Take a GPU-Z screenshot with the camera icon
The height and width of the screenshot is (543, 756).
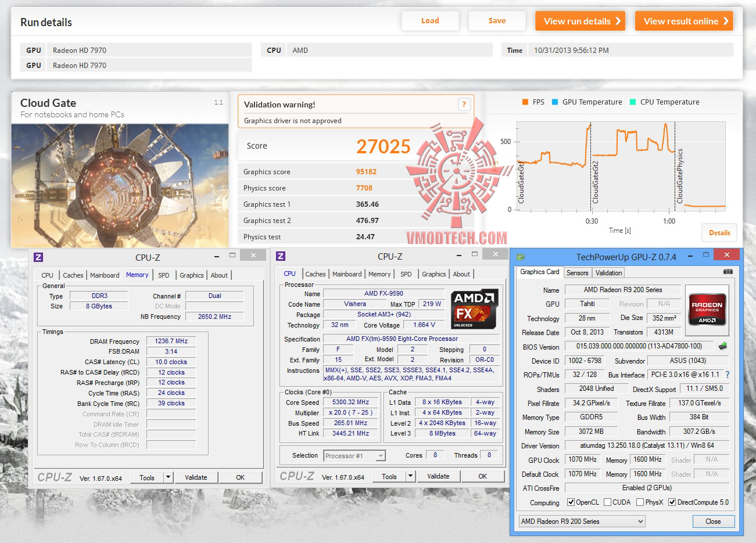728,272
